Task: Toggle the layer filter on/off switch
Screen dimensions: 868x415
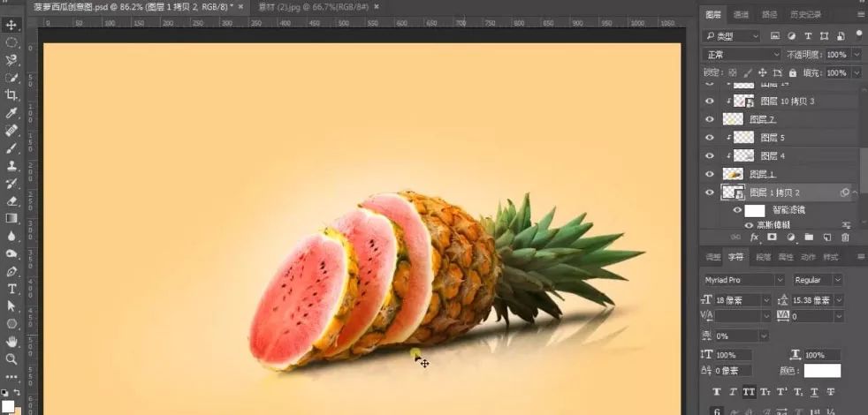Action: (x=858, y=34)
